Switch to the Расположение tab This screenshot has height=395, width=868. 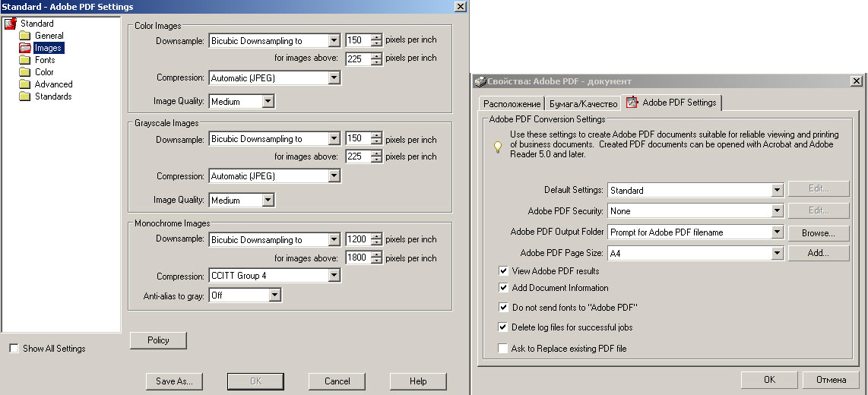pyautogui.click(x=512, y=104)
